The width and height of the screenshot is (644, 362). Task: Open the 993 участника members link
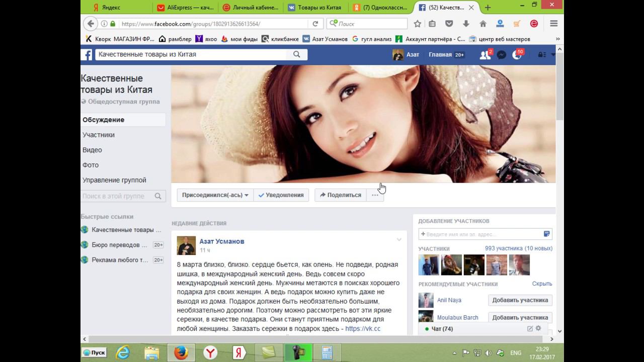click(519, 248)
